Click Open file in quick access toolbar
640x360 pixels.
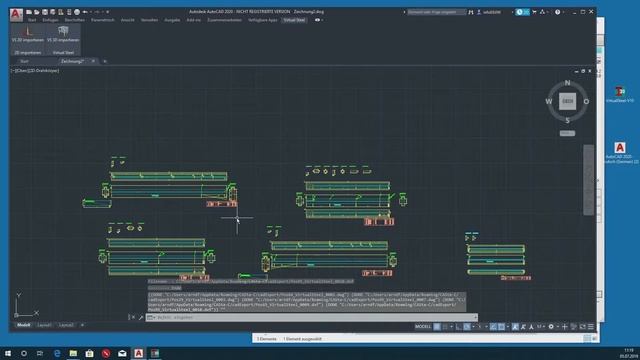coord(37,12)
